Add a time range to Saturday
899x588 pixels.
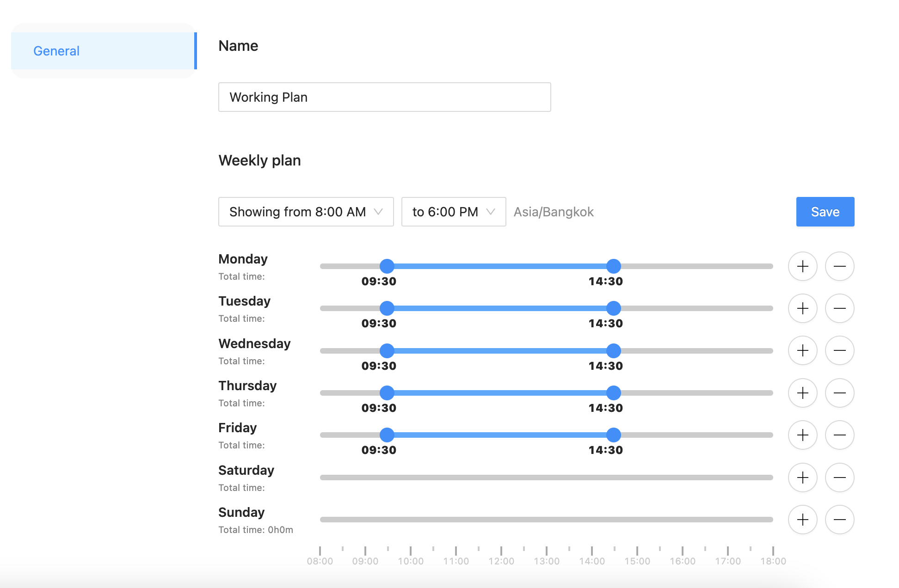point(802,478)
